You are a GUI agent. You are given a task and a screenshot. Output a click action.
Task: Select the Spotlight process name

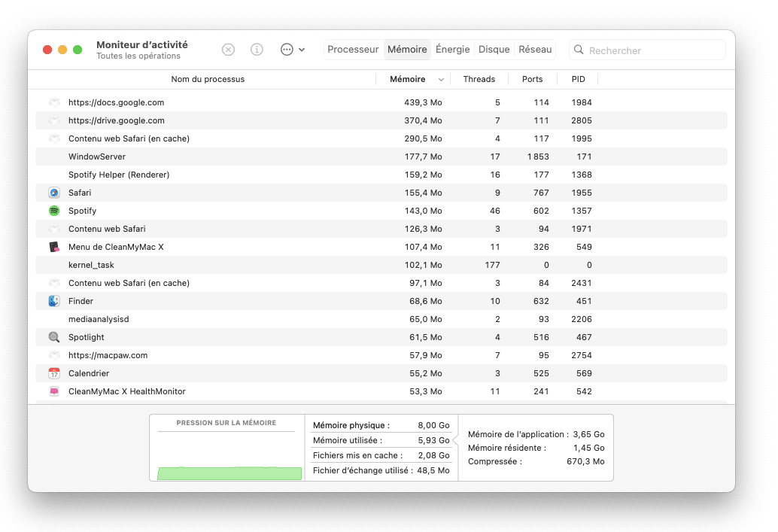tap(87, 337)
